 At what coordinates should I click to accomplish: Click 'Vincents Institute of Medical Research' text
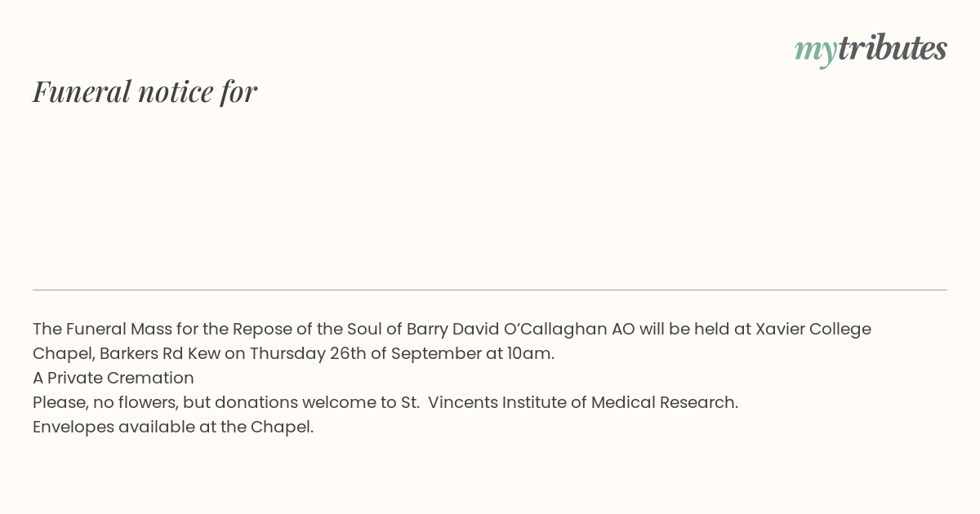(x=582, y=402)
